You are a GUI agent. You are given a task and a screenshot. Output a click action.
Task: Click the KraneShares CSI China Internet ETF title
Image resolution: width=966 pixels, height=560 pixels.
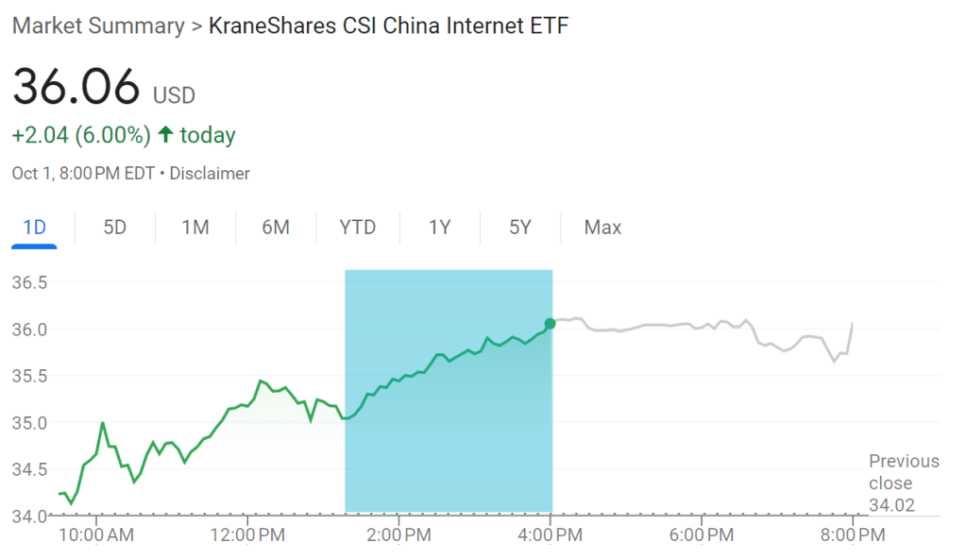[388, 26]
